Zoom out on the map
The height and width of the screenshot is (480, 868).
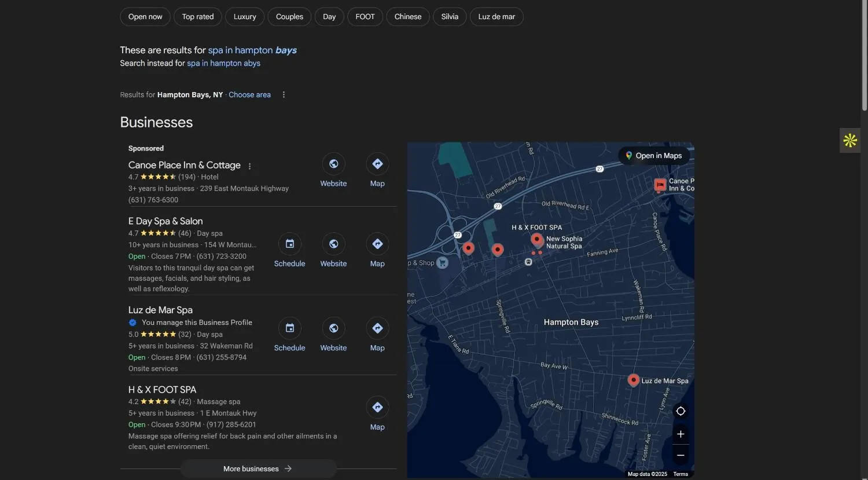pyautogui.click(x=681, y=455)
